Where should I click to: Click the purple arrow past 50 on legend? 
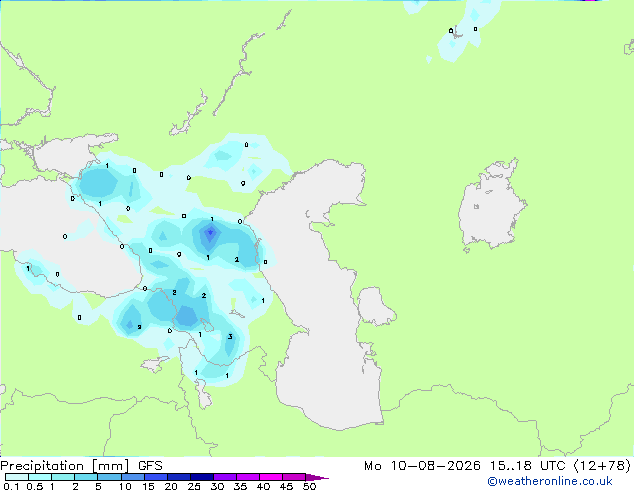[317, 477]
